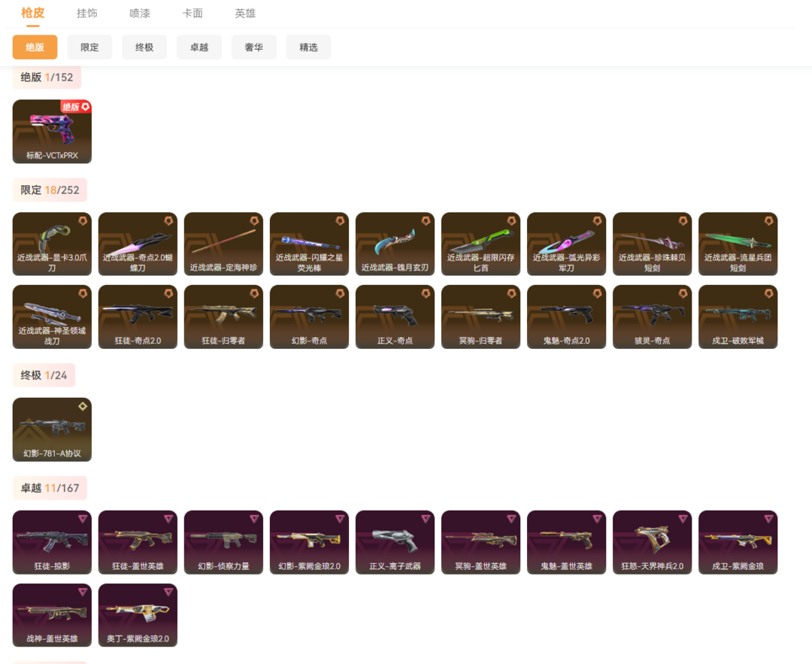Open the 近战武器-弧光异彩军刀 skin card
Screen dimensions: 812x664
(567, 244)
